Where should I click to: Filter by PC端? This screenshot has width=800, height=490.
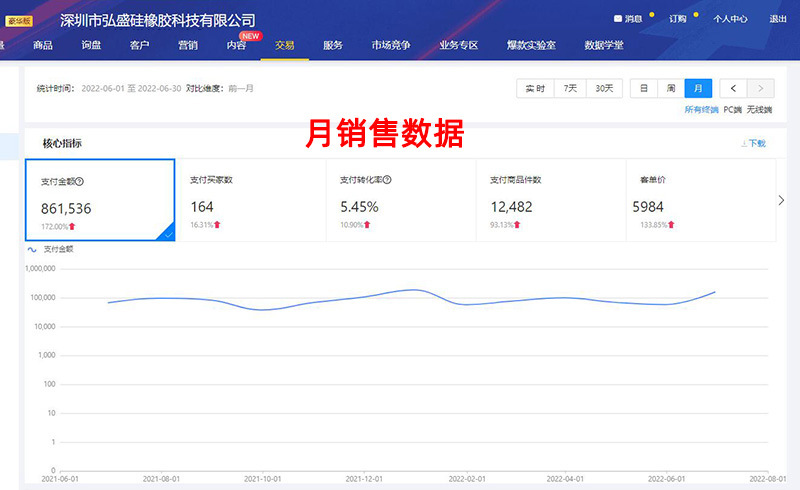(732, 110)
